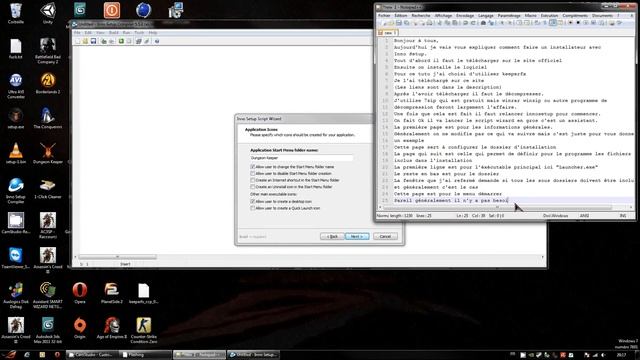Launch Ultra AVI Converter desktop icon
640x360 pixels.
pyautogui.click(x=16, y=85)
